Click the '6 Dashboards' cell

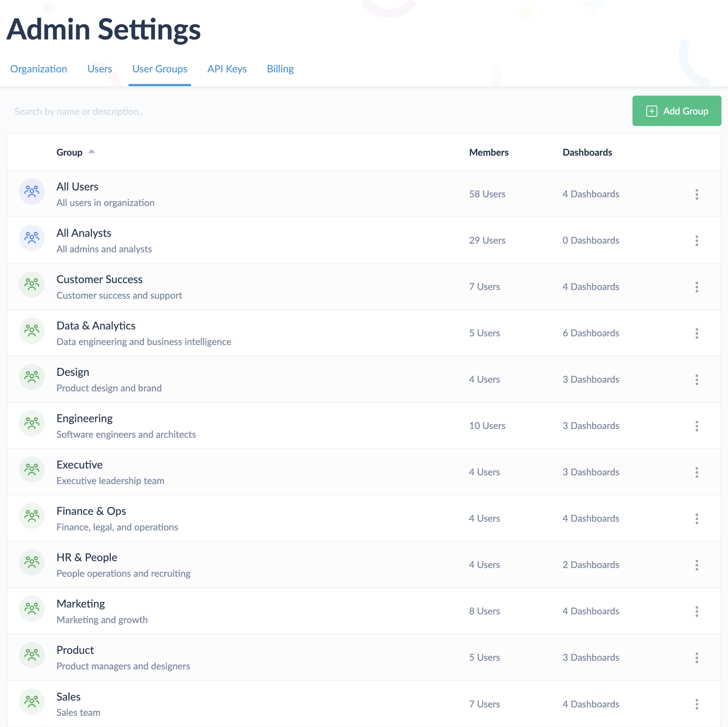[591, 333]
